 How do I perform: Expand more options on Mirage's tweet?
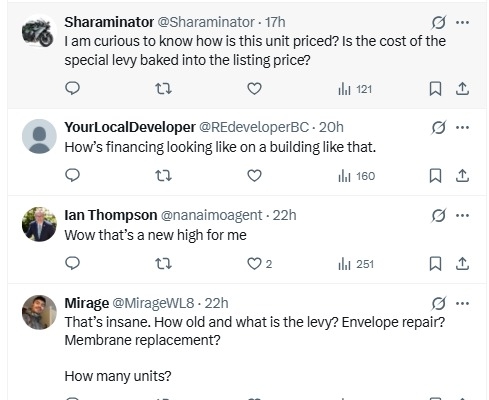click(x=462, y=303)
